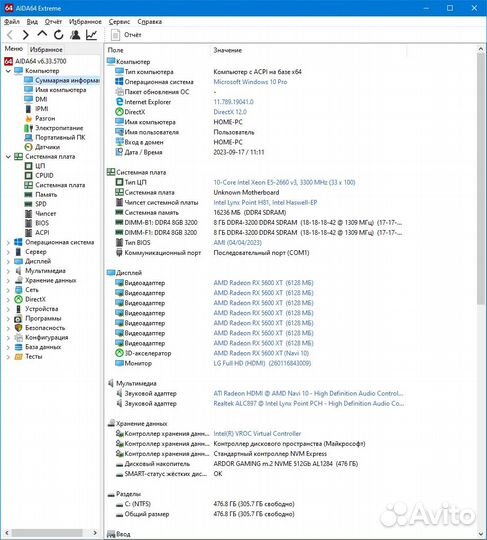The image size is (487, 540).
Task: Expand the Операционная система tree node
Action: [x=8, y=243]
